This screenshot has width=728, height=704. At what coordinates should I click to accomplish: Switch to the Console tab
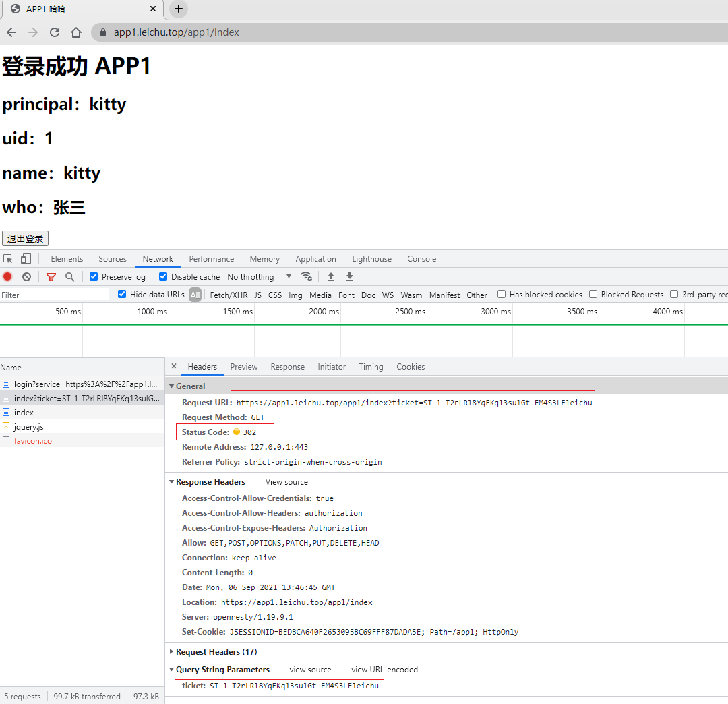coord(421,259)
